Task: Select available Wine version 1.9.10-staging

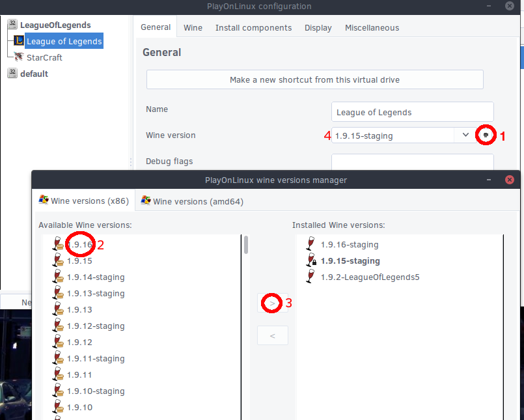Action: (96, 391)
